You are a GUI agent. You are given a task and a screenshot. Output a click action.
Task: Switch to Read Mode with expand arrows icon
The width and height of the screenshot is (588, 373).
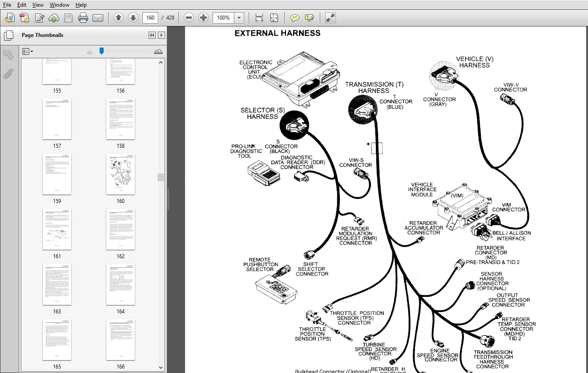(x=330, y=18)
